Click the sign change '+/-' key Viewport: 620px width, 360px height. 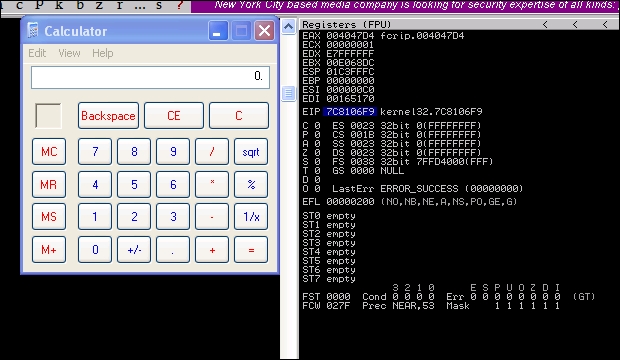[134, 250]
